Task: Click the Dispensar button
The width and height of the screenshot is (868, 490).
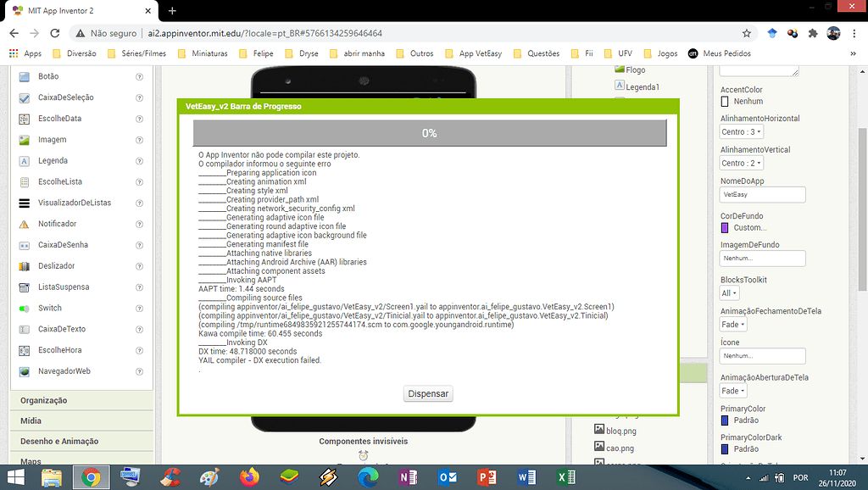Action: pyautogui.click(x=429, y=394)
